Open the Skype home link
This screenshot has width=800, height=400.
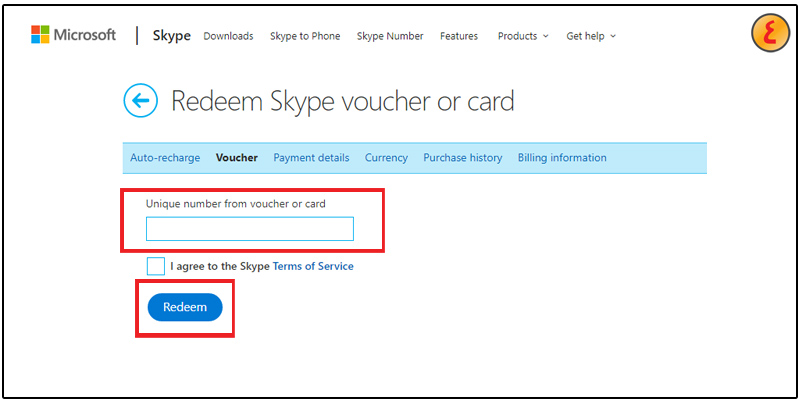tap(171, 36)
